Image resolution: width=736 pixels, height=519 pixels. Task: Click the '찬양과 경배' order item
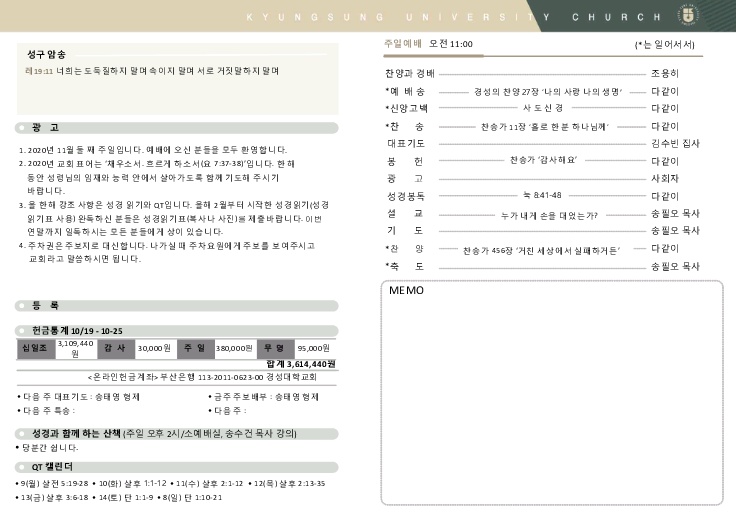(410, 74)
